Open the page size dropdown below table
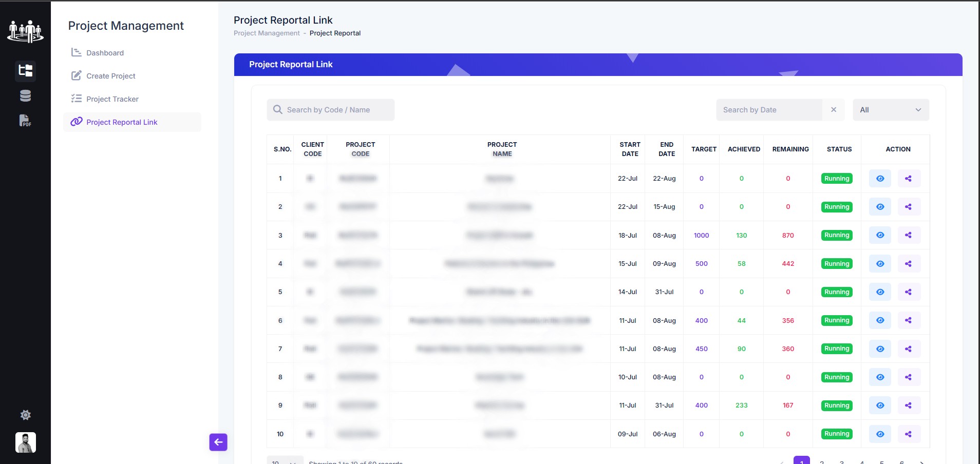Image resolution: width=980 pixels, height=464 pixels. [x=284, y=461]
